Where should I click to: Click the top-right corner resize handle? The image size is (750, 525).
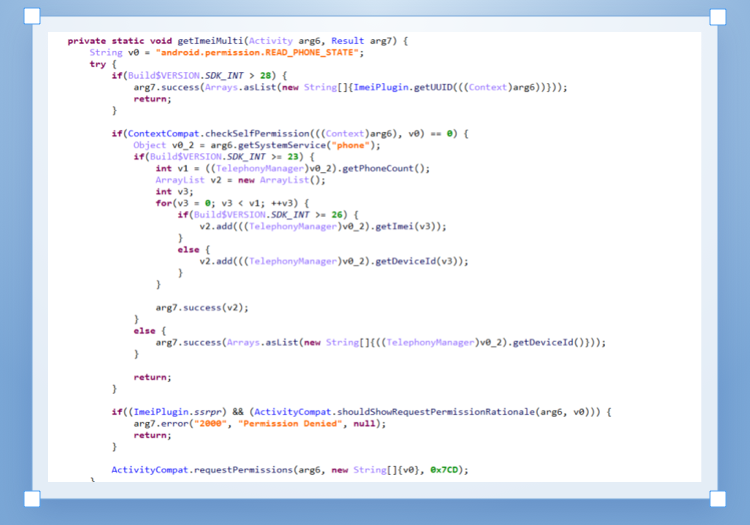click(x=718, y=17)
